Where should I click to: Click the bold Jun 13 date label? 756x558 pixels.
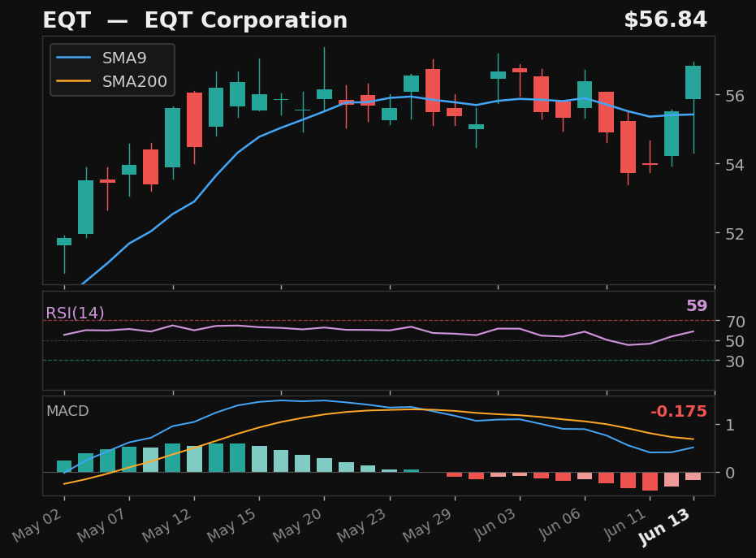(x=665, y=526)
